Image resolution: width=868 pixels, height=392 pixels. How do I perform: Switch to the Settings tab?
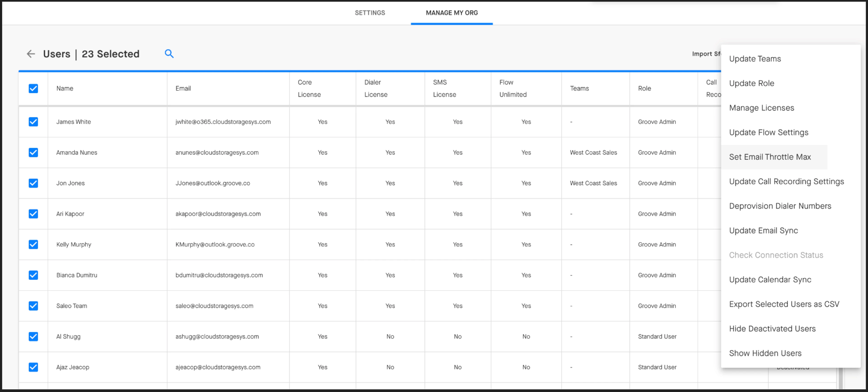370,13
